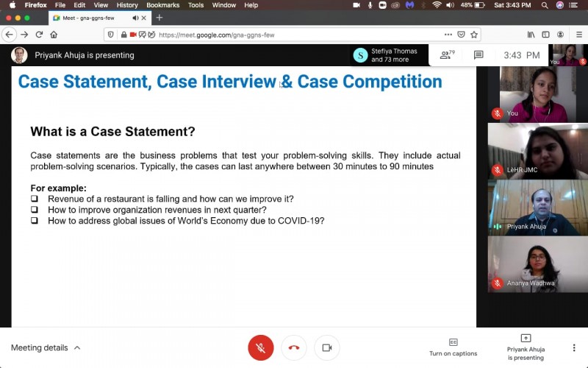Screen dimensions: 588x368
Task: Open the Window menu
Action: point(224,5)
